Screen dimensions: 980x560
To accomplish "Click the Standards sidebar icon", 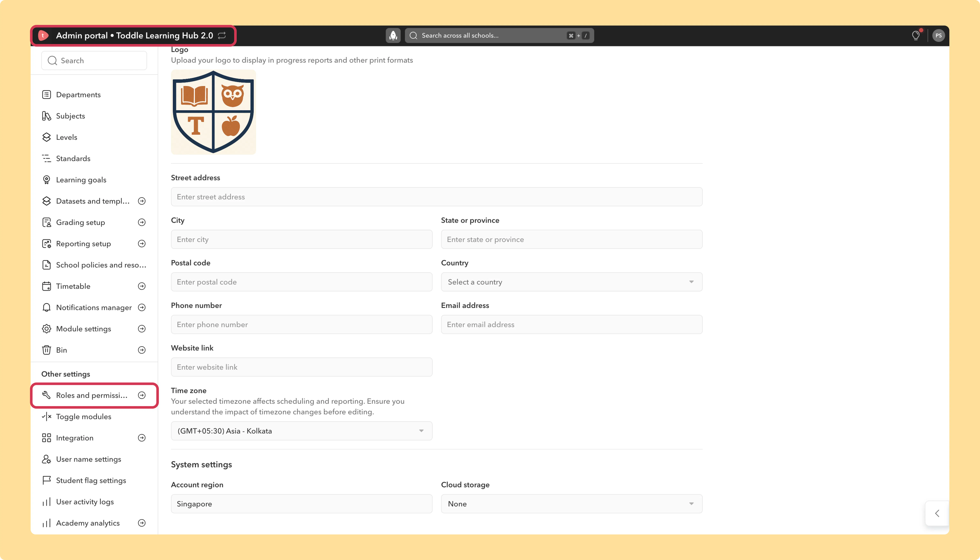I will (x=47, y=159).
